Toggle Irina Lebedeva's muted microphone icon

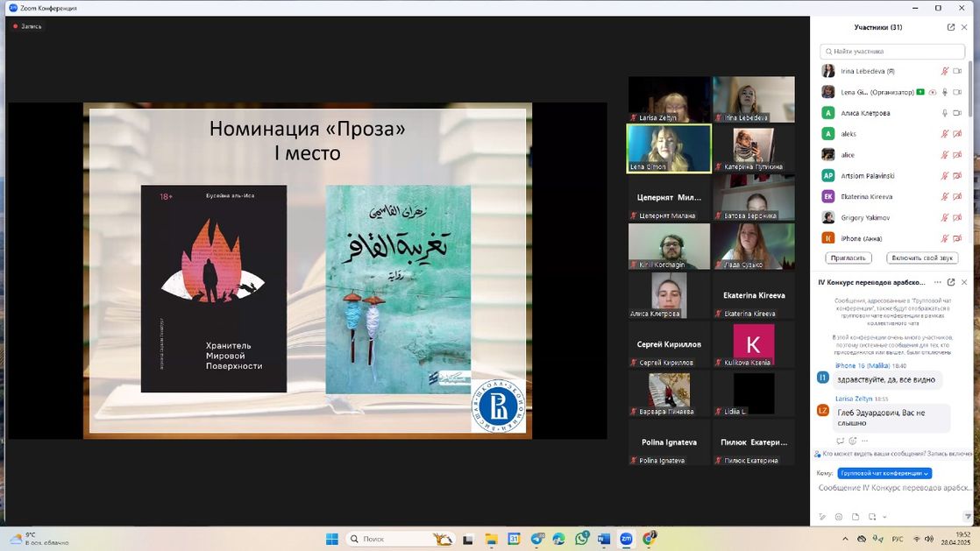945,71
